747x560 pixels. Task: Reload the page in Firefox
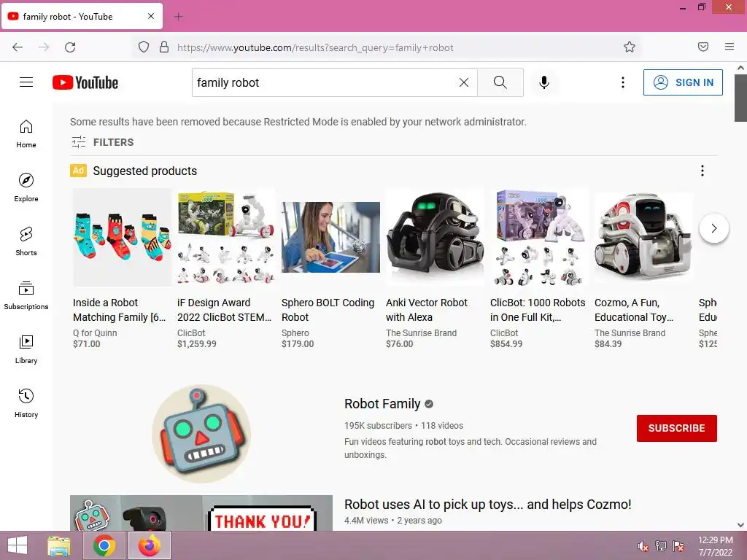point(70,47)
